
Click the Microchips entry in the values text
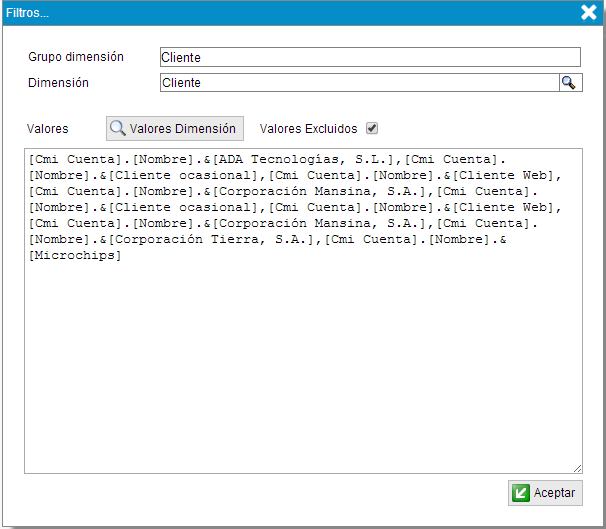click(78, 256)
